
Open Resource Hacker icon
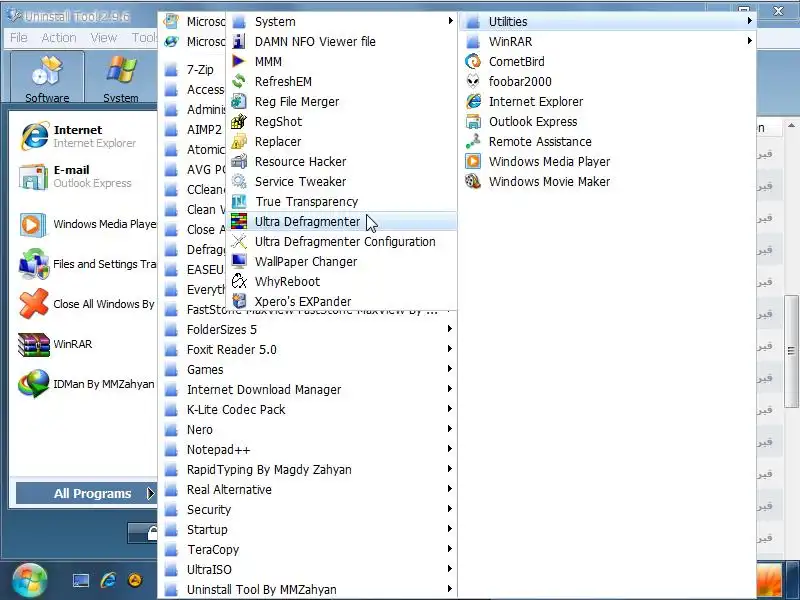click(x=239, y=161)
